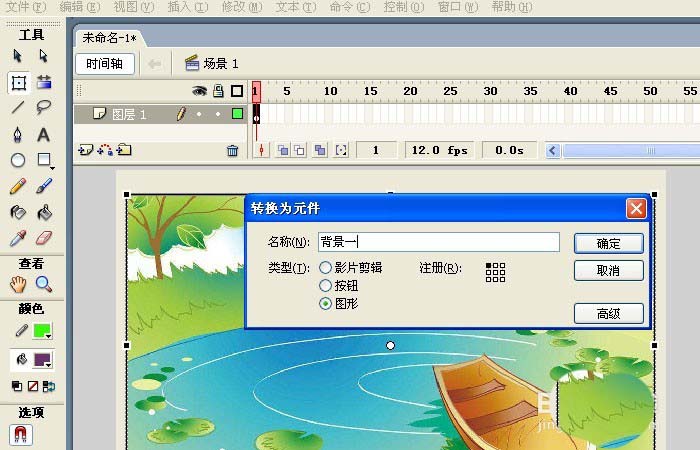The height and width of the screenshot is (450, 700).
Task: Toggle show all layers as outlines
Action: pos(237,91)
